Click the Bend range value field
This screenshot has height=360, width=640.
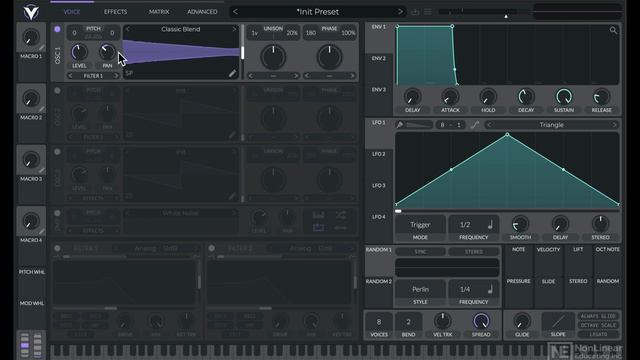pyautogui.click(x=408, y=322)
